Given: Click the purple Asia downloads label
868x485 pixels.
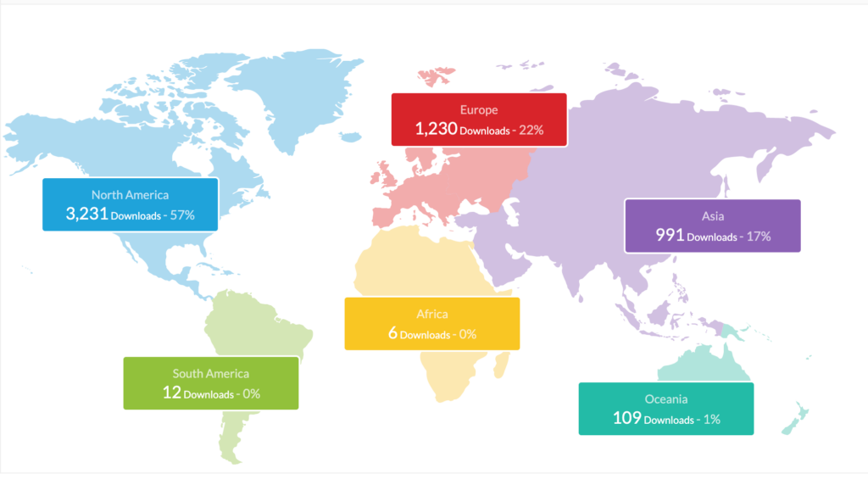Looking at the screenshot, I should 712,226.
